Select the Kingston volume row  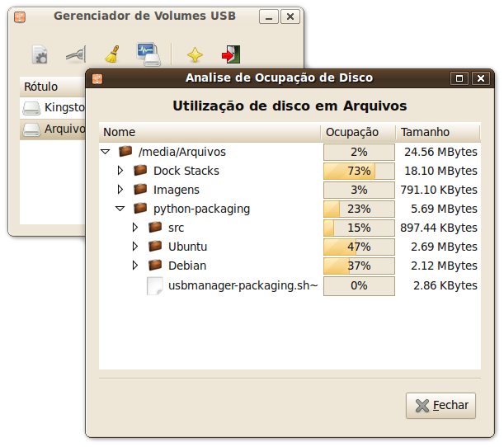pyautogui.click(x=53, y=108)
